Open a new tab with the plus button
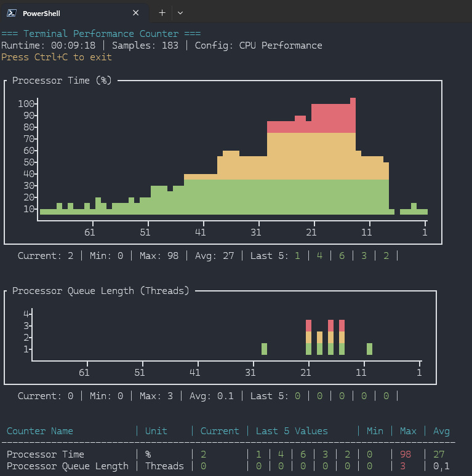Image resolution: width=472 pixels, height=476 pixels. (162, 13)
